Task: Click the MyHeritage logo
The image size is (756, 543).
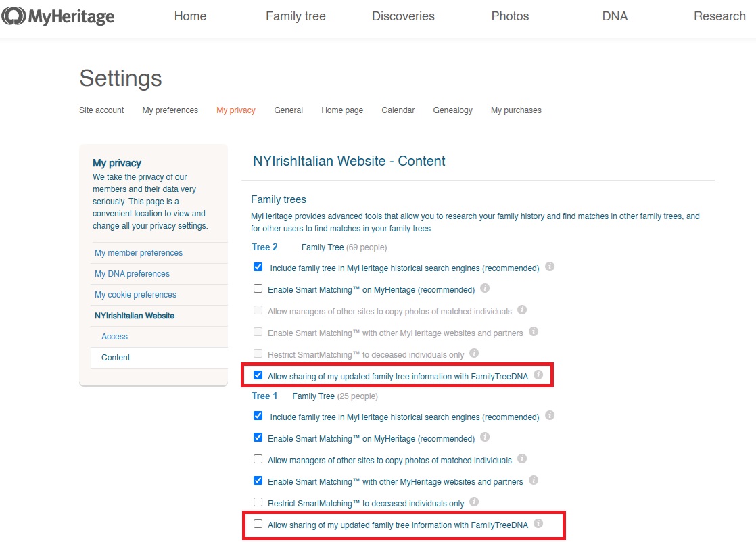Action: point(58,16)
